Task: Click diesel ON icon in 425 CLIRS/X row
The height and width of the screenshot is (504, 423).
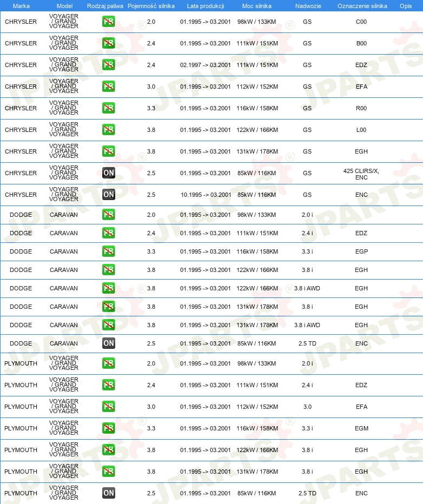Action: [x=109, y=173]
